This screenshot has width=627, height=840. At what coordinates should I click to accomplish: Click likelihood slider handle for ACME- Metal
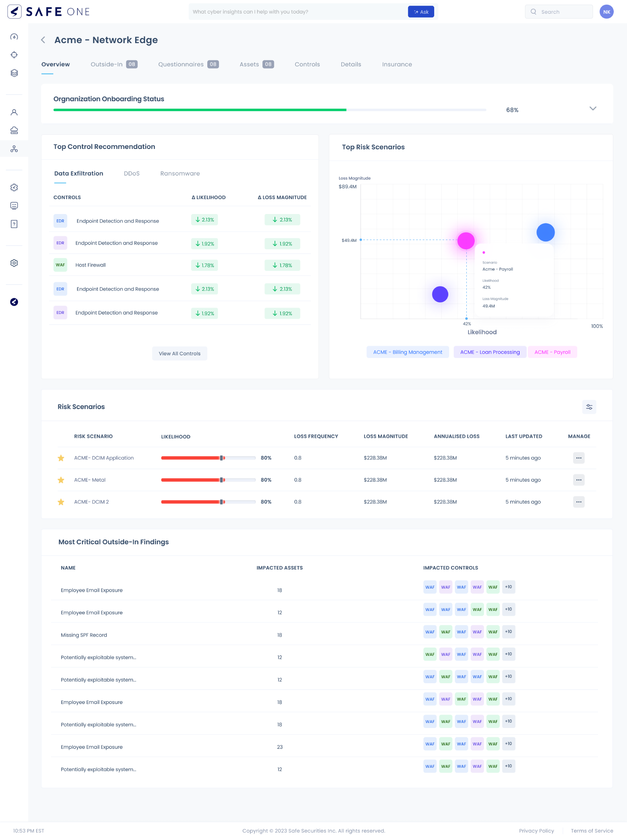click(222, 480)
